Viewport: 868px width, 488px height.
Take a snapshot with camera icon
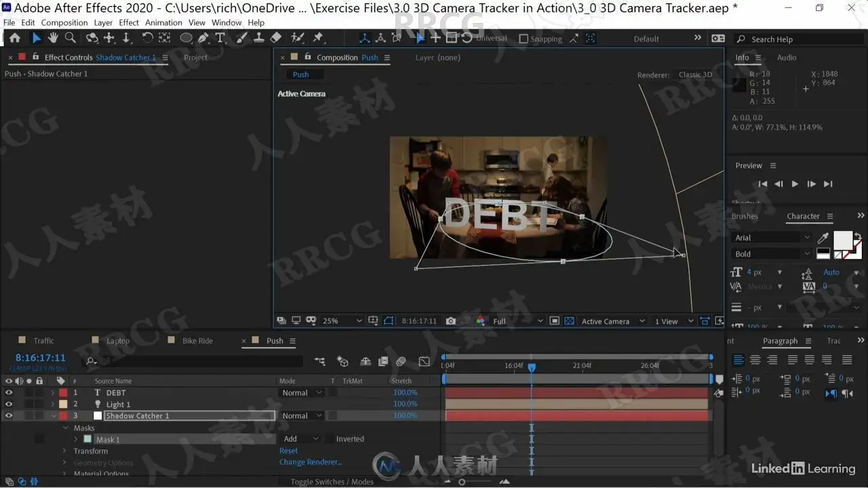click(451, 321)
